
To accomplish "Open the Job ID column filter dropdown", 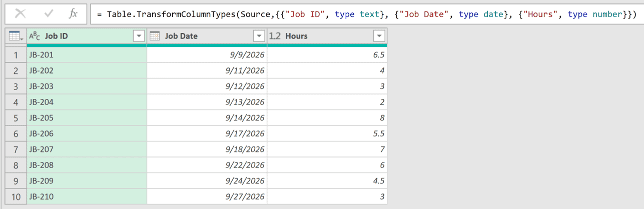I will pyautogui.click(x=139, y=36).
